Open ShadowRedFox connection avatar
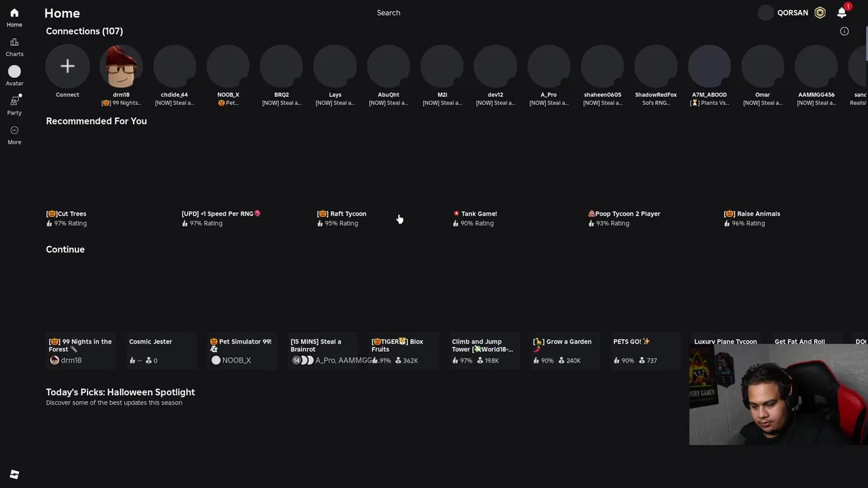 coord(656,66)
